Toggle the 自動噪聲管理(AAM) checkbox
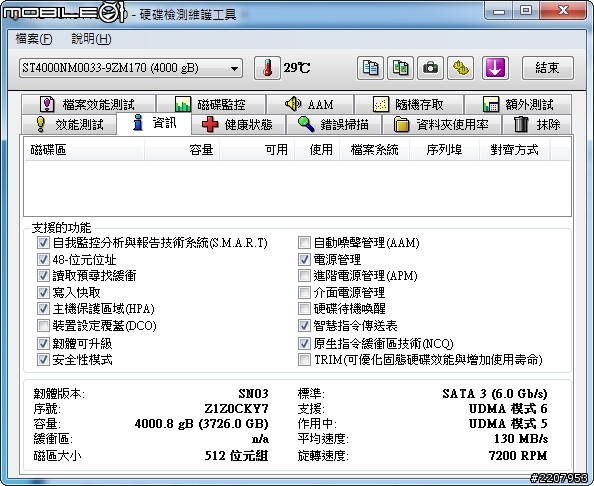 click(x=304, y=242)
